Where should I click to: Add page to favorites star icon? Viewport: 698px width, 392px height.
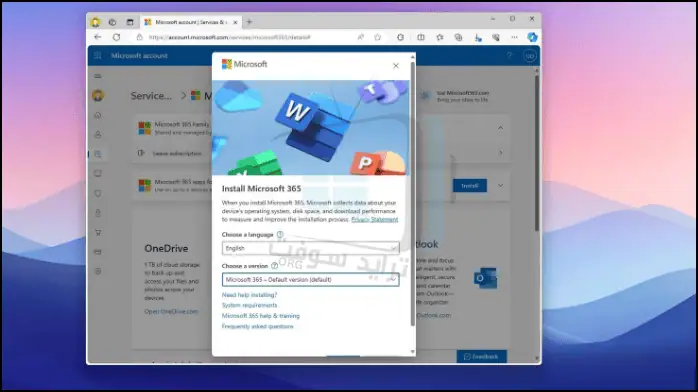tap(378, 37)
